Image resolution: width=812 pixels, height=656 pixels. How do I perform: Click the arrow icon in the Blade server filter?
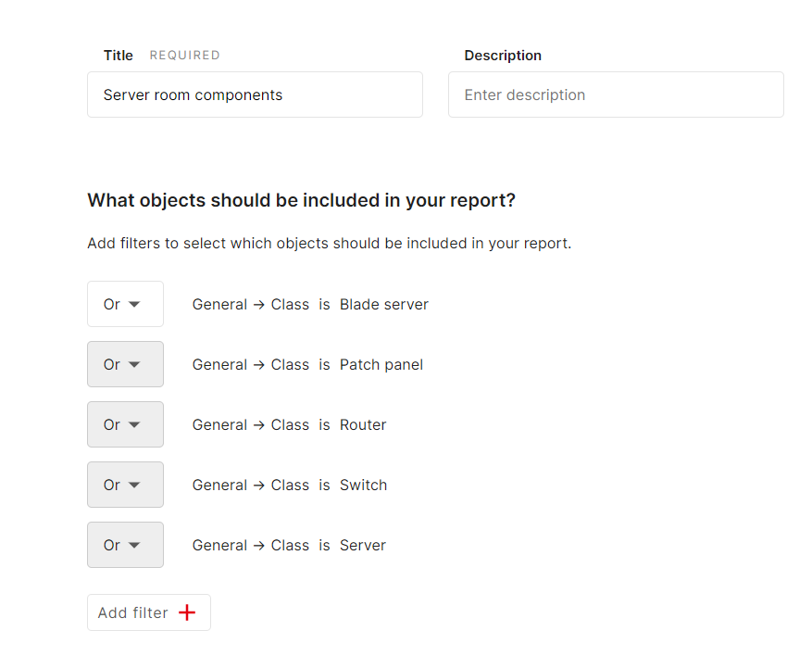259,305
